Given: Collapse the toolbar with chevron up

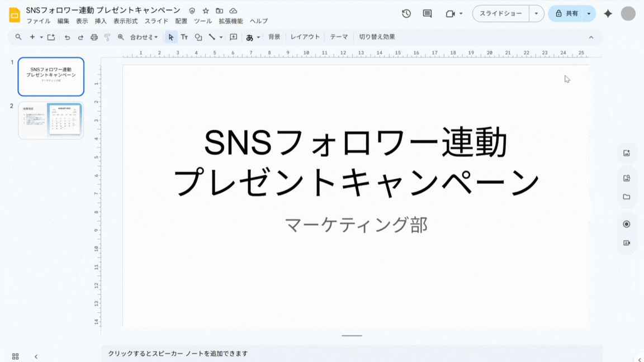Looking at the screenshot, I should (x=591, y=37).
